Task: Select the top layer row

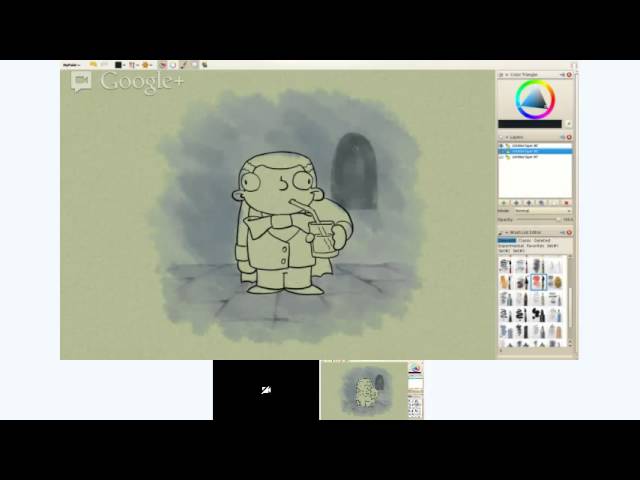Action: point(535,146)
